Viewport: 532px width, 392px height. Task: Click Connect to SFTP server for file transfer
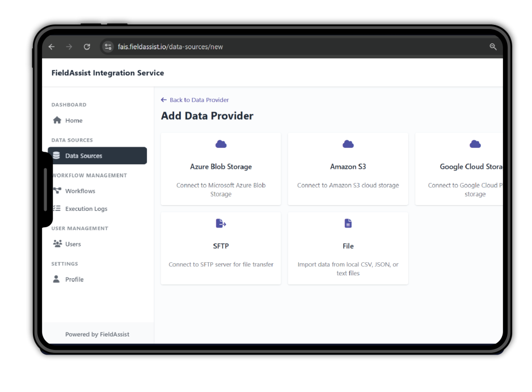[221, 265]
